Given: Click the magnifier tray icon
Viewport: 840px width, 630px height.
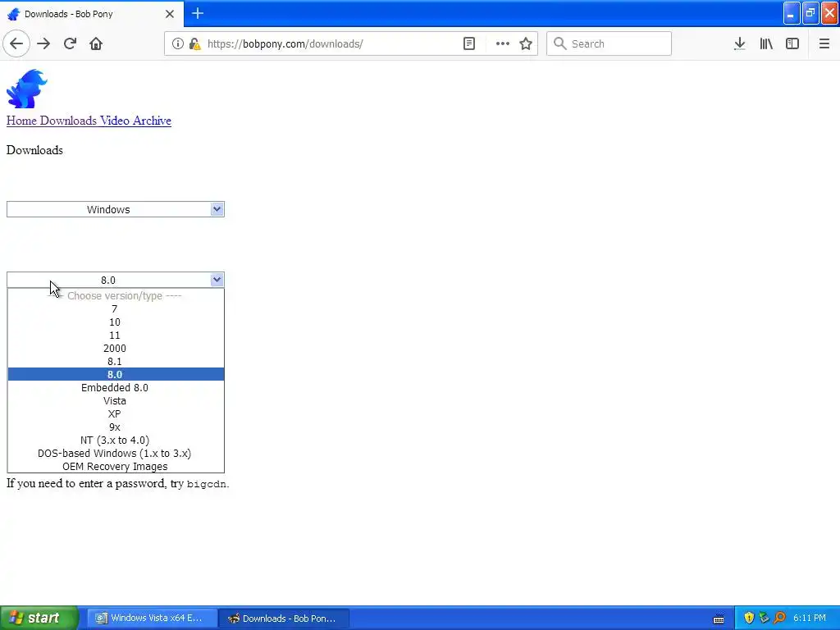Looking at the screenshot, I should pyautogui.click(x=779, y=618).
